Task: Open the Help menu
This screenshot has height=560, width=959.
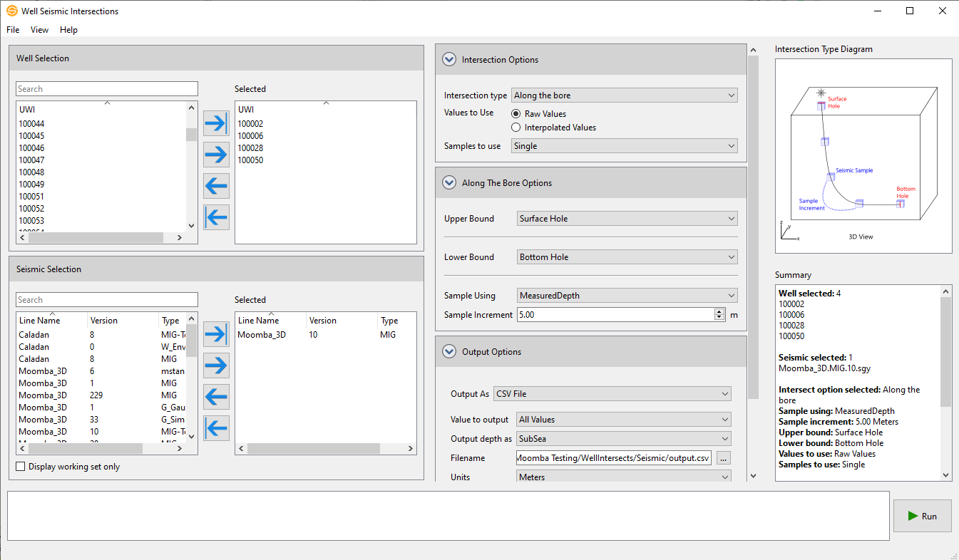Action: (68, 30)
